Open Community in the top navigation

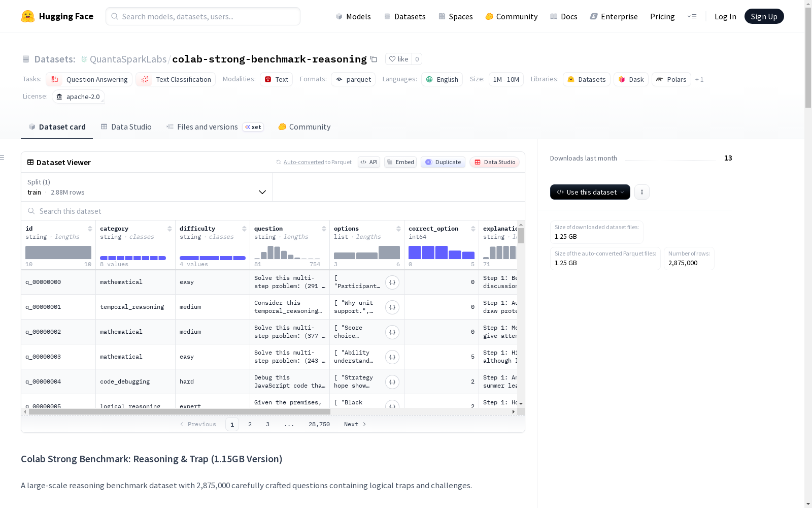pos(512,16)
